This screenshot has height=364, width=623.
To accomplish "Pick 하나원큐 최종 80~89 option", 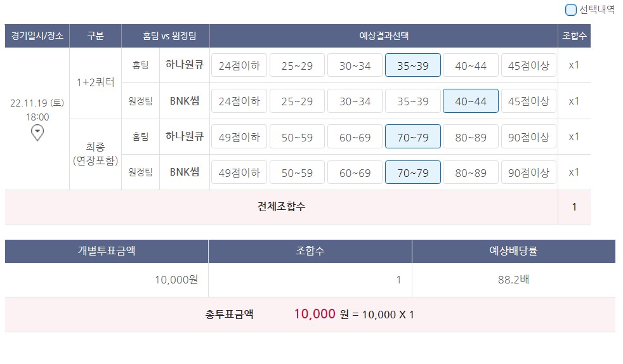I will click(x=470, y=136).
